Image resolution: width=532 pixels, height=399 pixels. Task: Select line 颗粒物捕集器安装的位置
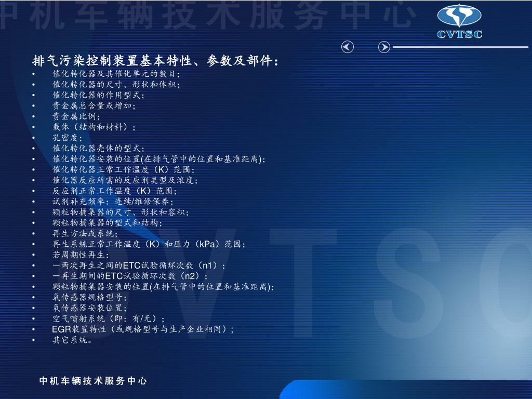pyautogui.click(x=163, y=287)
